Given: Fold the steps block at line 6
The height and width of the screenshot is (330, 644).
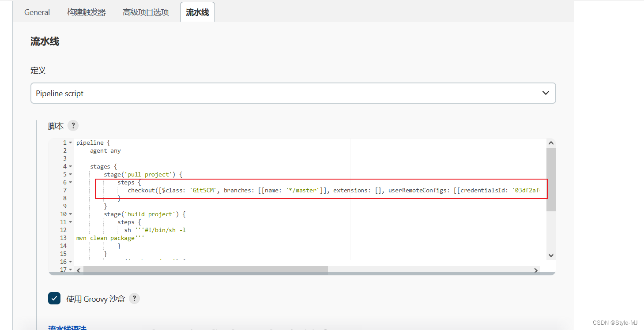Looking at the screenshot, I should click(70, 183).
